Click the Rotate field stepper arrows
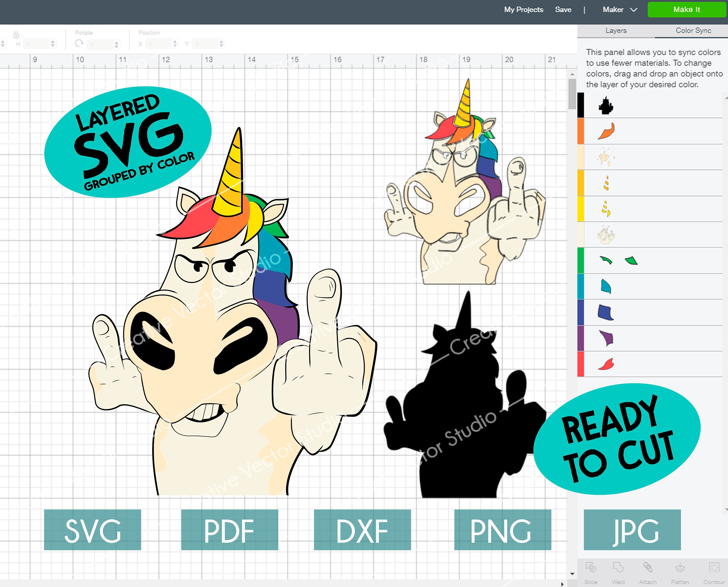The image size is (728, 587). [x=116, y=44]
